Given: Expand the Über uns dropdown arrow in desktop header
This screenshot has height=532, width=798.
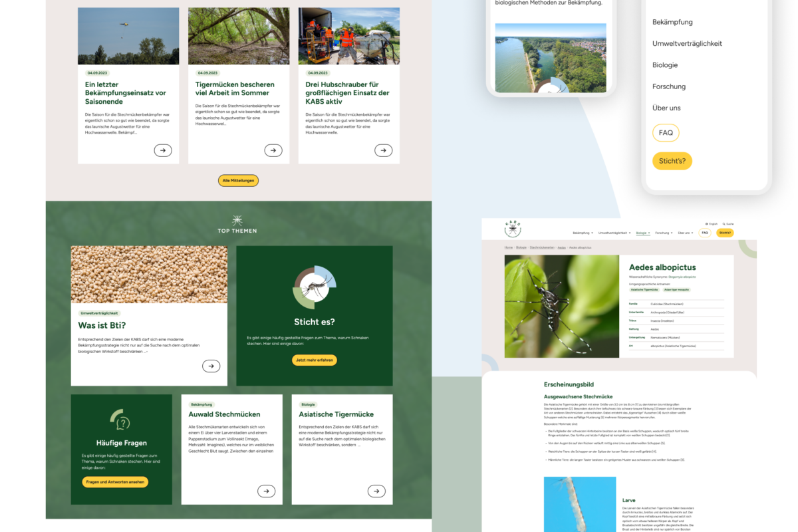Looking at the screenshot, I should [692, 233].
